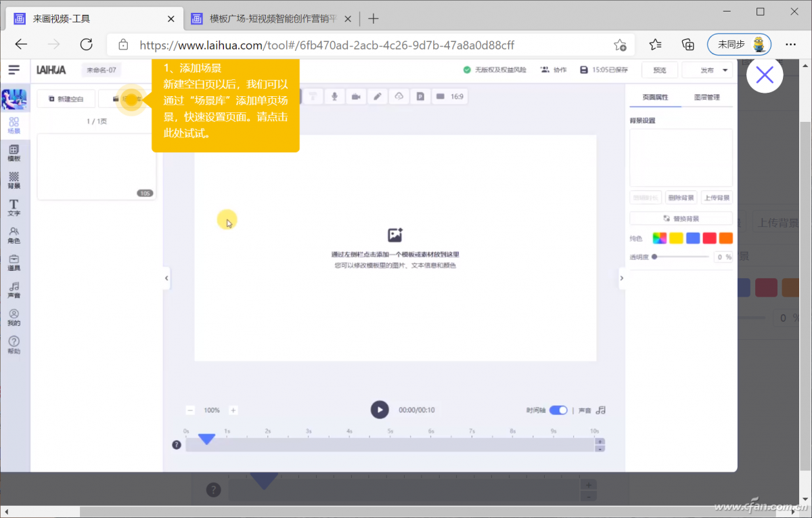Screen dimensions: 812x518
Task: Play the video with play button
Action: tap(380, 410)
